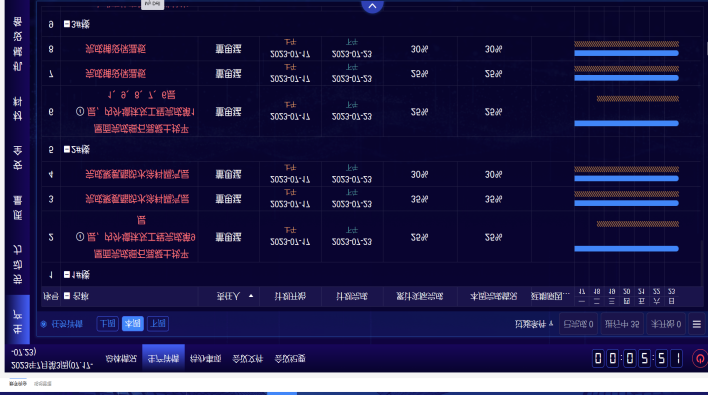Click the blue progress bar in row 4
This screenshot has width=708, height=396.
click(x=626, y=178)
